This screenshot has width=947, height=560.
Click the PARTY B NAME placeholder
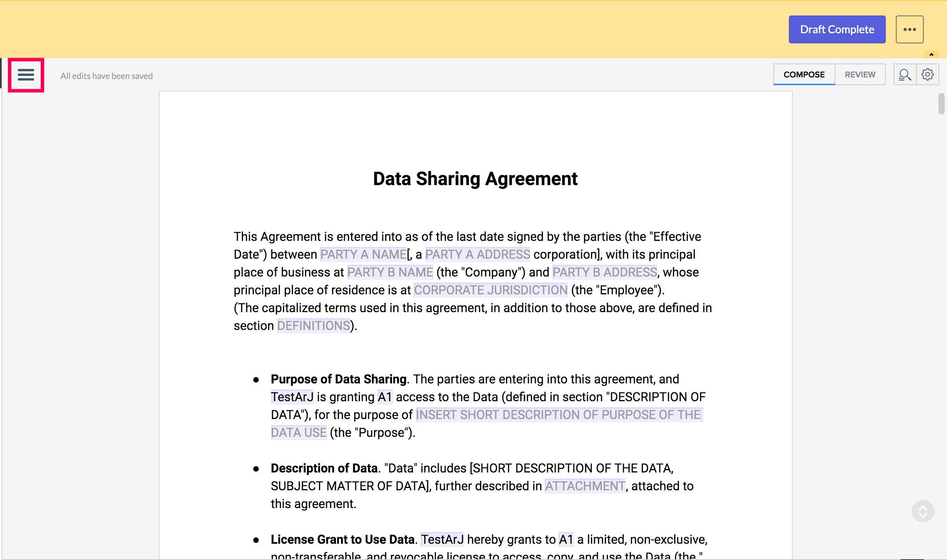point(389,272)
